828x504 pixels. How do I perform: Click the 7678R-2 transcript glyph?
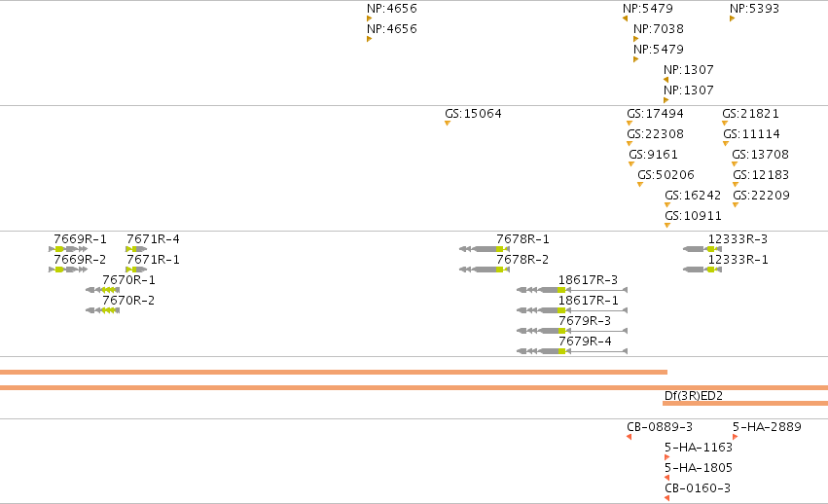tap(485, 270)
